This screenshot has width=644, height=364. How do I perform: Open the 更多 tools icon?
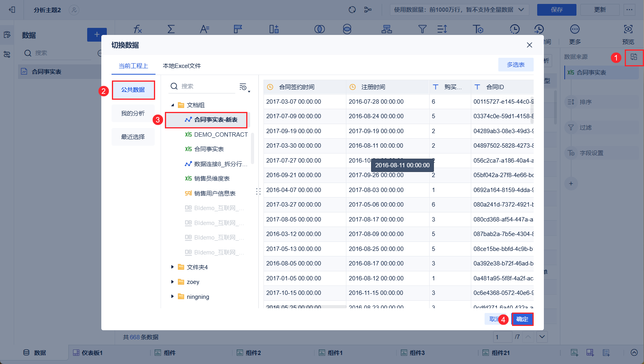575,29
